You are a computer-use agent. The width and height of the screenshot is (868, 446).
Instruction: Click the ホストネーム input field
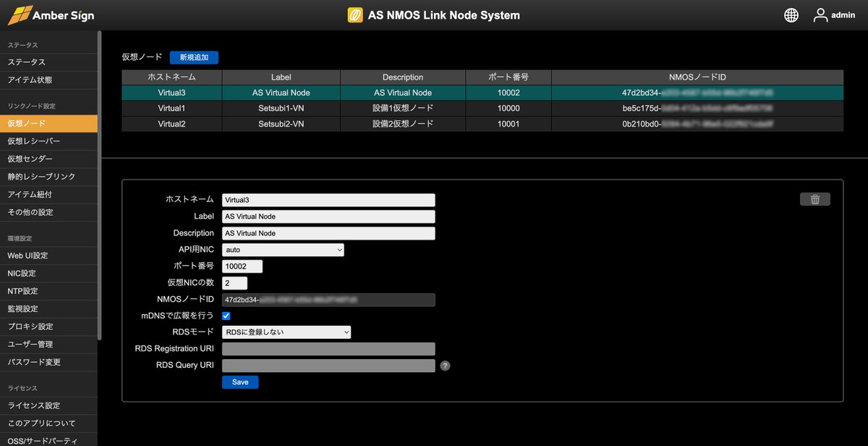click(328, 200)
